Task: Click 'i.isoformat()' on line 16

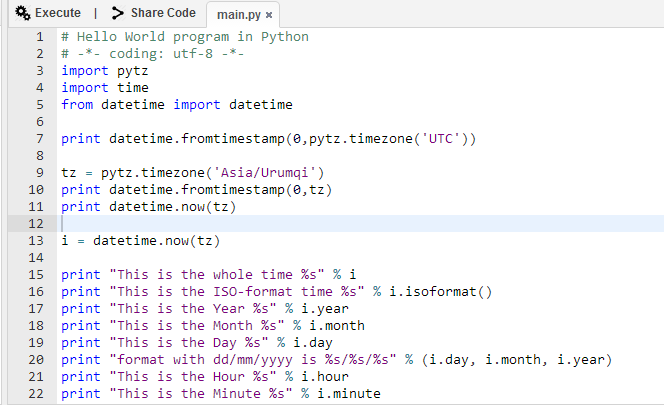Action: (x=441, y=292)
